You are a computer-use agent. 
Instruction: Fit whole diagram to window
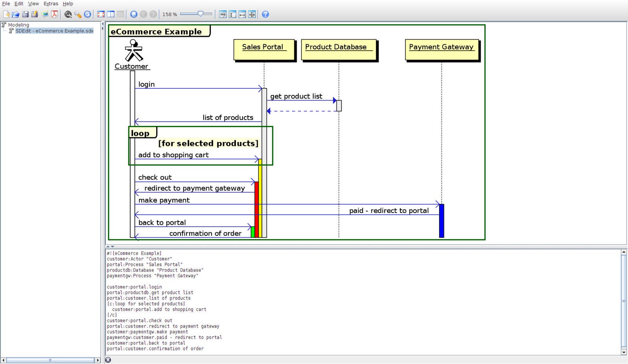pos(252,14)
